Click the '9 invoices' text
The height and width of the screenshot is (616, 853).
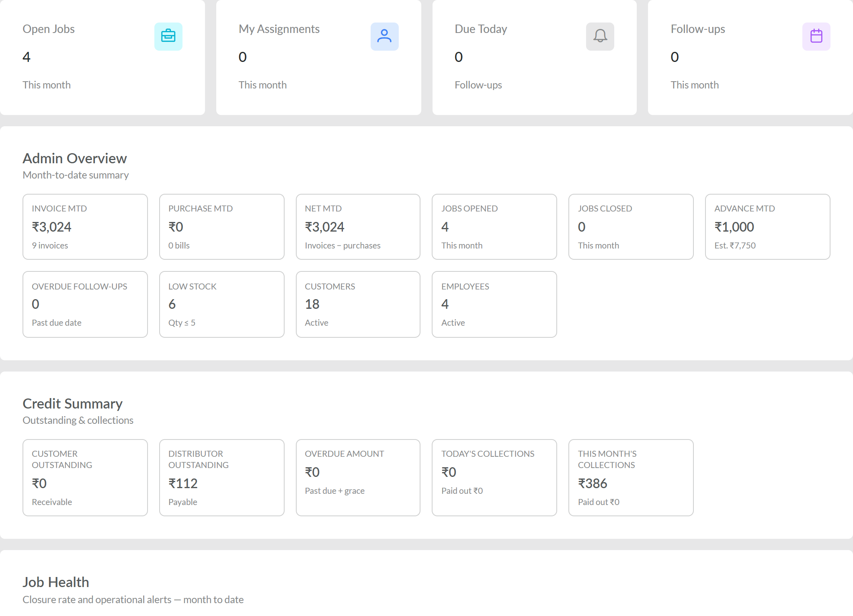coord(50,245)
